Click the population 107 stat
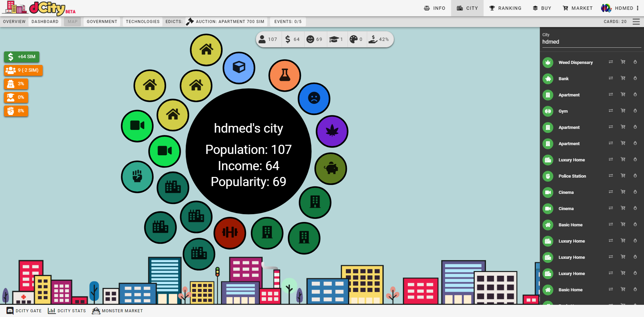Image resolution: width=644 pixels, height=317 pixels. (x=268, y=39)
